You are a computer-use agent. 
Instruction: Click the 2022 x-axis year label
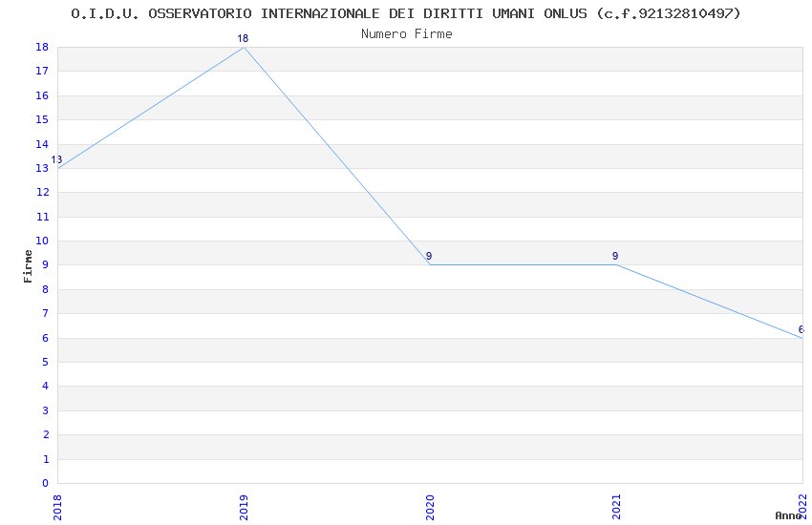pos(802,506)
